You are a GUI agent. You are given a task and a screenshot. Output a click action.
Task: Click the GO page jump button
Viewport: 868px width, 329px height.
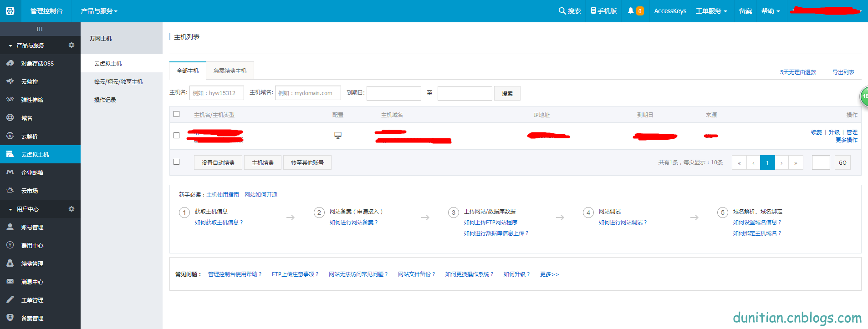click(x=842, y=162)
